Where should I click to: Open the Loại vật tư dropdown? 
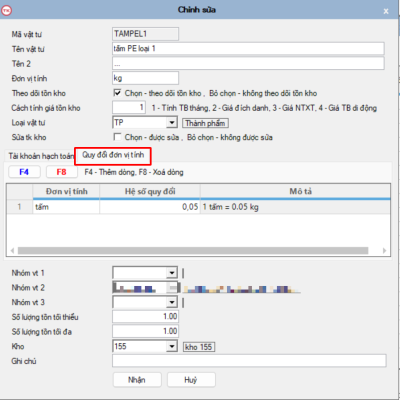point(172,123)
